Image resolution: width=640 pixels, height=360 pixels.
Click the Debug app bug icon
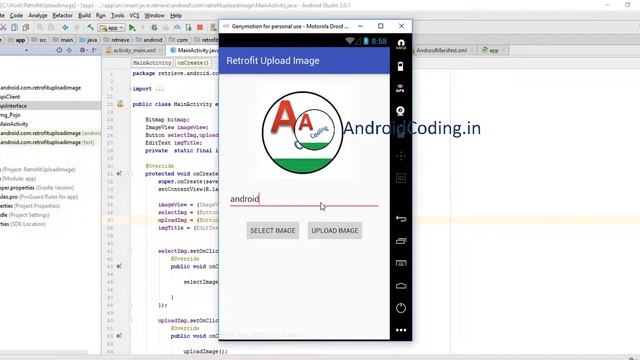pos(154,28)
